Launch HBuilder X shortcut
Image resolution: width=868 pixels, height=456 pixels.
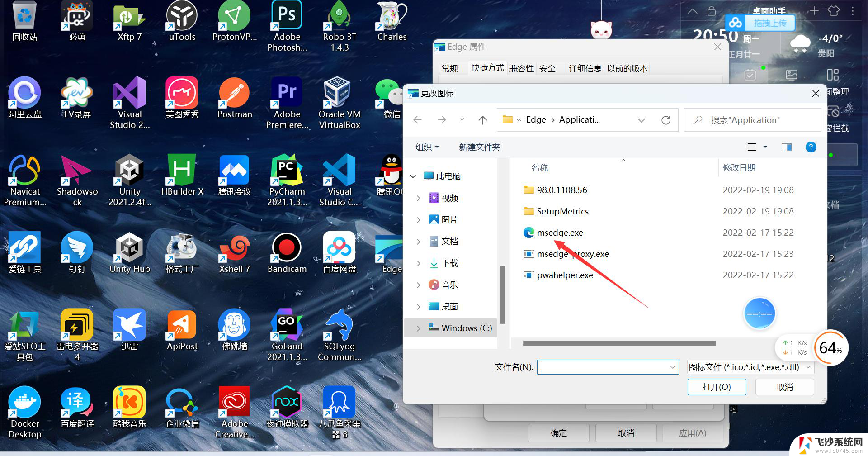point(182,176)
